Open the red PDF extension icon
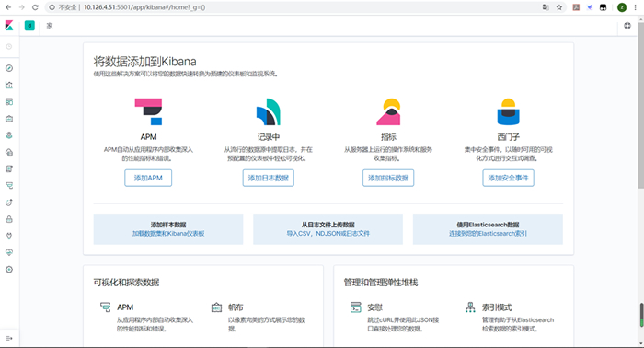 [x=576, y=7]
